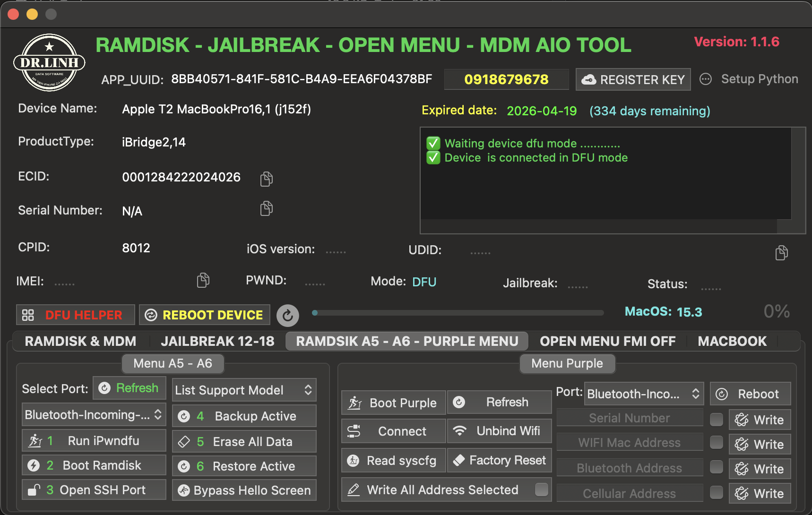Copy the UDID value
This screenshot has width=812, height=515.
(x=782, y=253)
